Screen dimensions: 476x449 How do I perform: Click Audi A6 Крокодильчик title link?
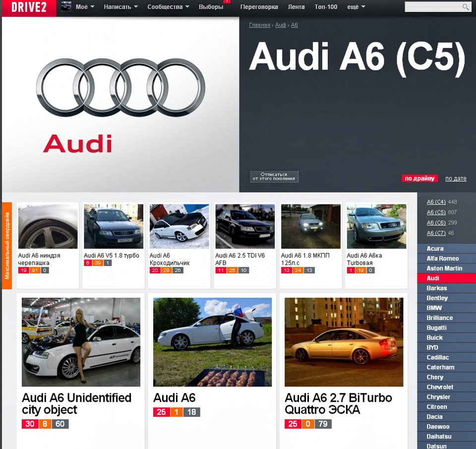pos(170,259)
